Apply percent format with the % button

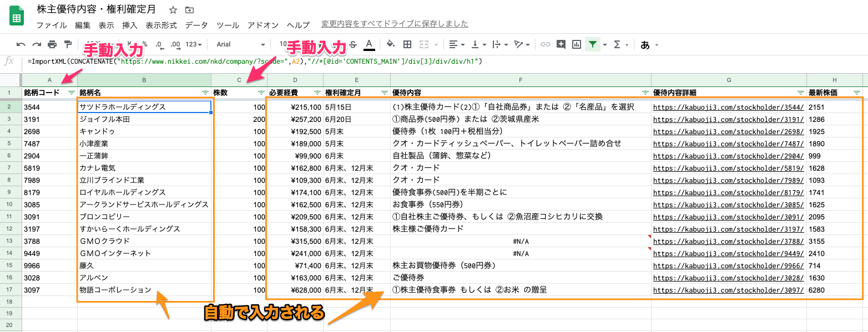click(144, 44)
